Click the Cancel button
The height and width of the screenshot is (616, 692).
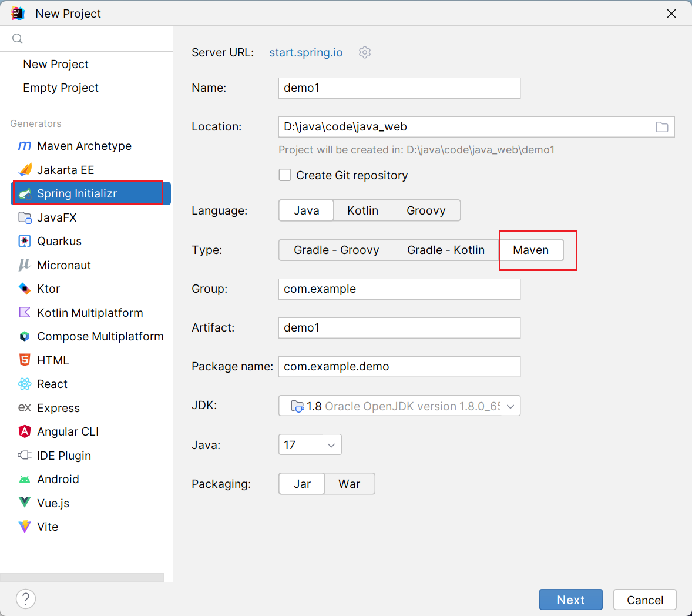645,600
